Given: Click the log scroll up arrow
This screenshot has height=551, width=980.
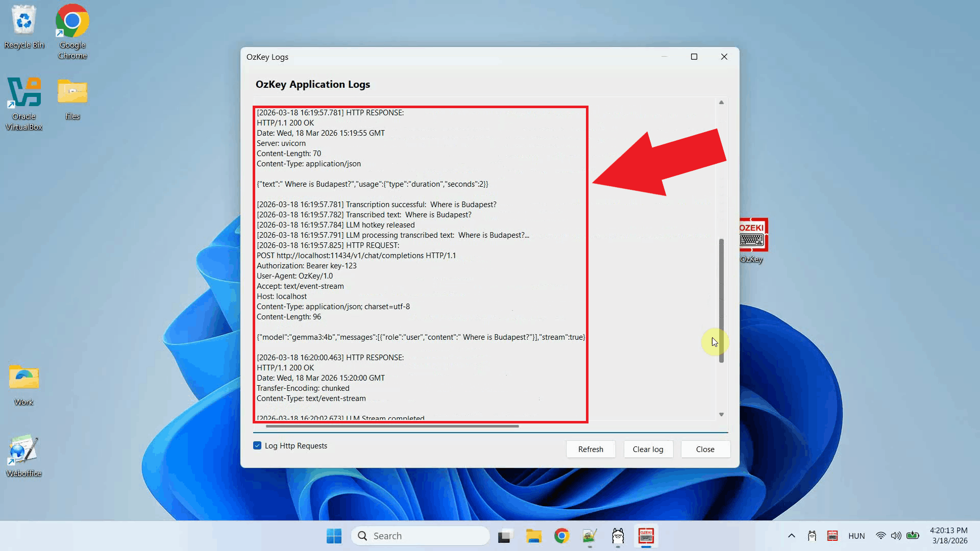Looking at the screenshot, I should [721, 103].
